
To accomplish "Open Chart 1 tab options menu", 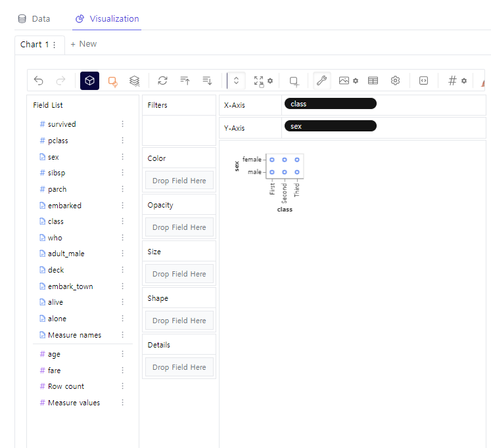I will click(x=55, y=45).
